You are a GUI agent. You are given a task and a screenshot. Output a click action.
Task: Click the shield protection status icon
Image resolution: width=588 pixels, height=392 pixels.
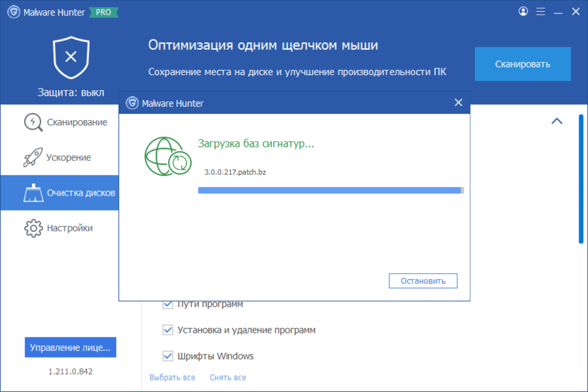click(x=71, y=57)
